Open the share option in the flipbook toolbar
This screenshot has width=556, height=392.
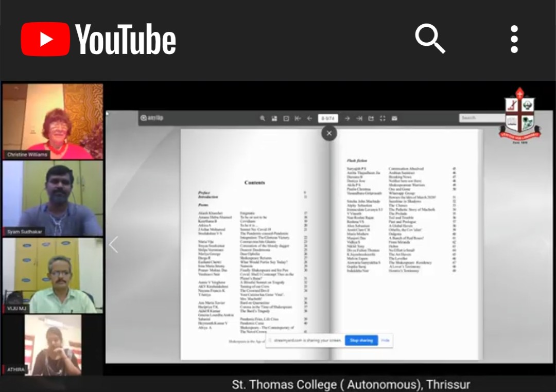371,118
